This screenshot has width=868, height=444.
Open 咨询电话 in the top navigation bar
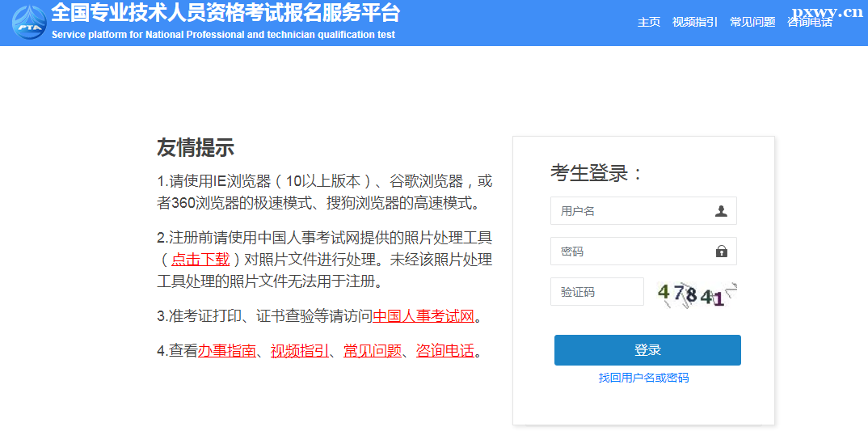point(809,23)
